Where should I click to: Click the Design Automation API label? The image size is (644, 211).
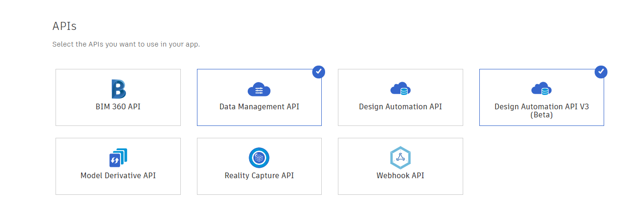point(401,106)
